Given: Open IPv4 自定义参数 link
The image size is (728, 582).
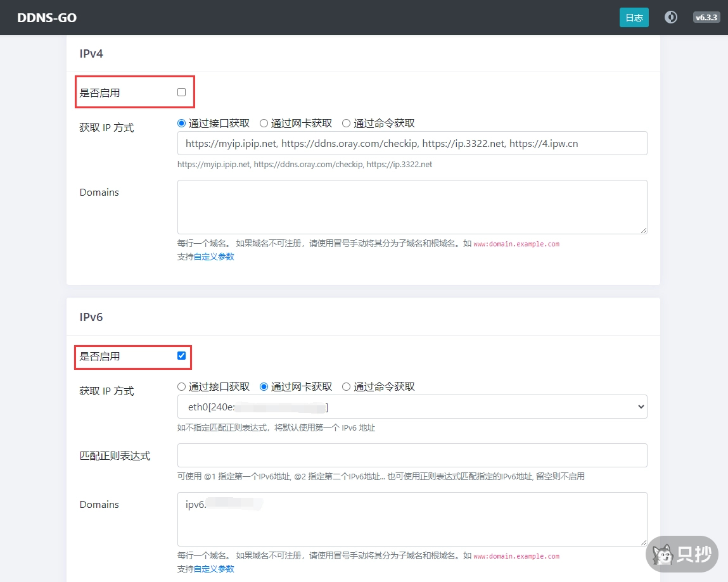Looking at the screenshot, I should [x=214, y=256].
